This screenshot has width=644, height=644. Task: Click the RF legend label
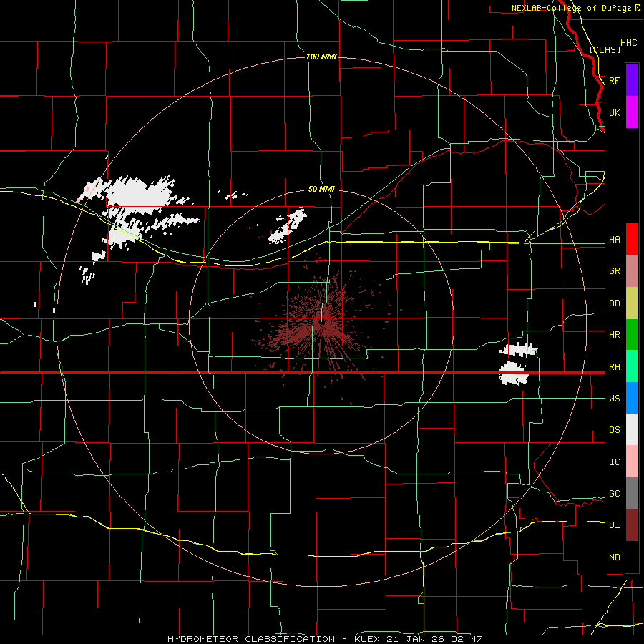(x=614, y=80)
